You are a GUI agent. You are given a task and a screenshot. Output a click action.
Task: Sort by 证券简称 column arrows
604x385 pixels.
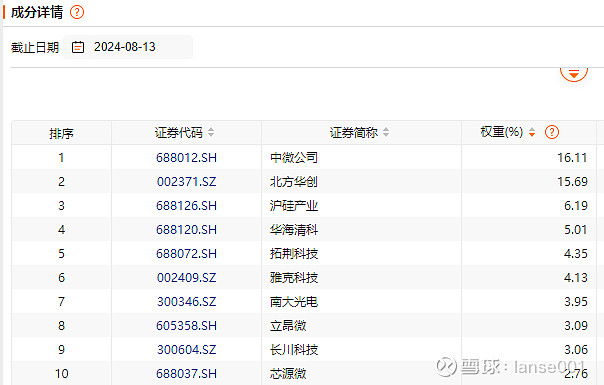coord(386,132)
